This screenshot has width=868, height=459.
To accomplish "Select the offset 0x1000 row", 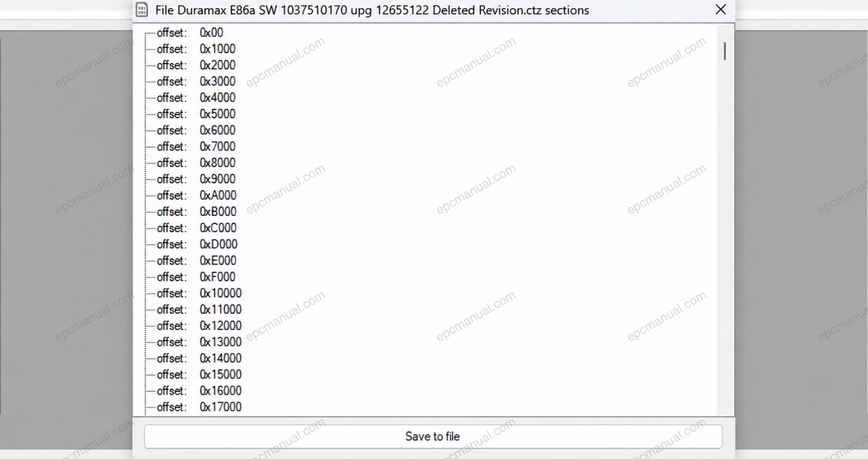I will tap(196, 49).
